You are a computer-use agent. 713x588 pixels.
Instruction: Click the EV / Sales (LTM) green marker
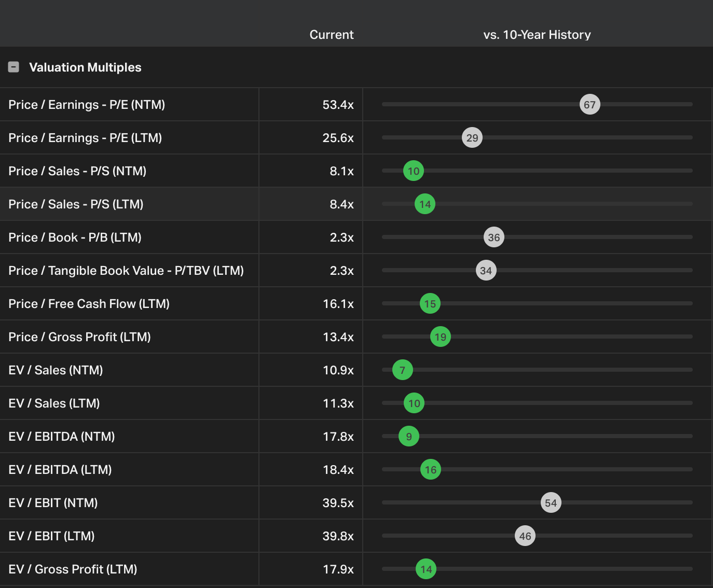point(414,403)
